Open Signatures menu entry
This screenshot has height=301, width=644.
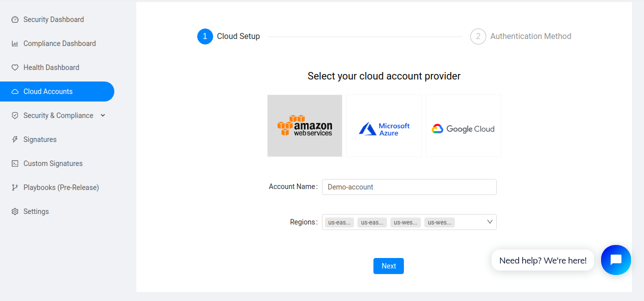[x=40, y=139]
